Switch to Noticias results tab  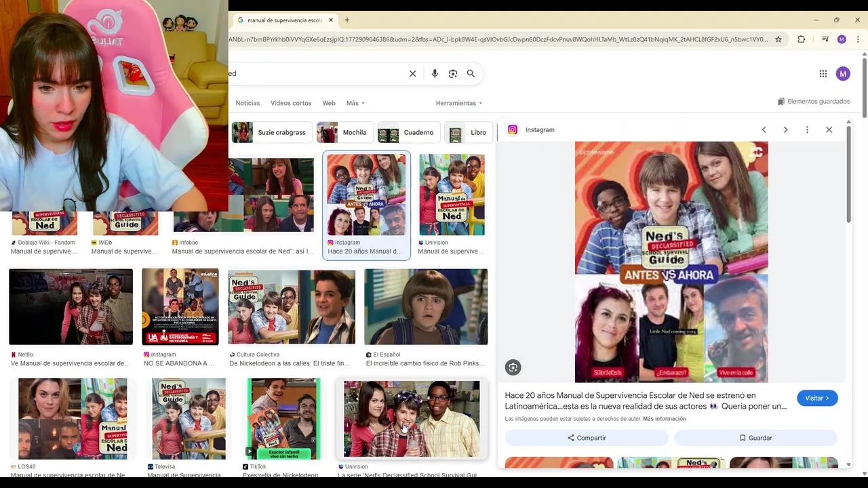(248, 103)
